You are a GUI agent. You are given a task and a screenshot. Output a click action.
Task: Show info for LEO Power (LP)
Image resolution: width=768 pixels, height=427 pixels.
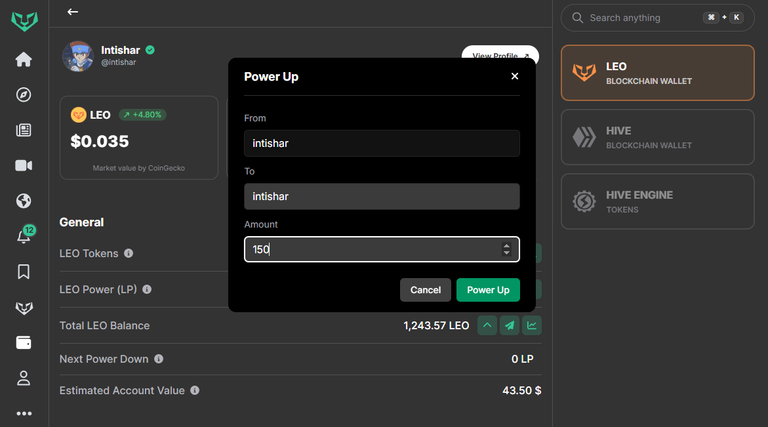(x=146, y=289)
